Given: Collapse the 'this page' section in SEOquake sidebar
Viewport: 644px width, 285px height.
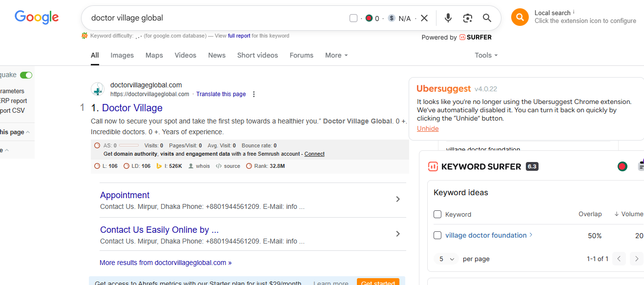Looking at the screenshot, I should 28,132.
